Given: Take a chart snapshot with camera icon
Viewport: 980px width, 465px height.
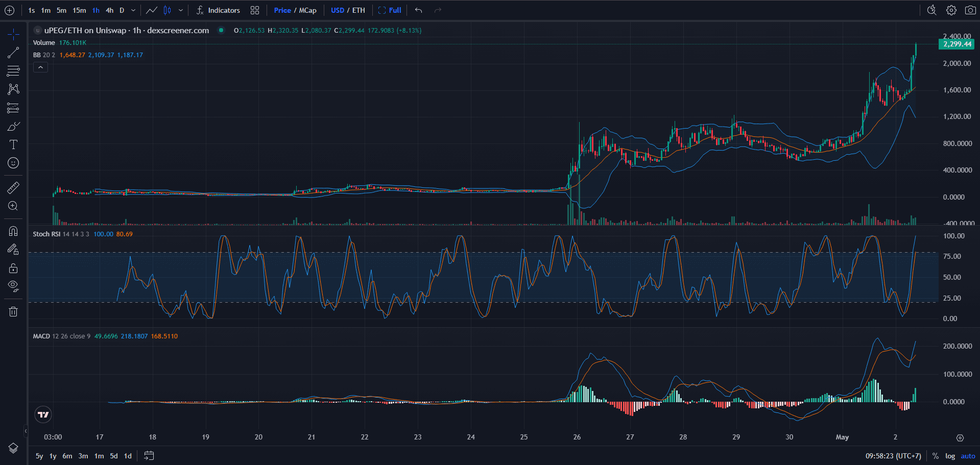Looking at the screenshot, I should [970, 10].
